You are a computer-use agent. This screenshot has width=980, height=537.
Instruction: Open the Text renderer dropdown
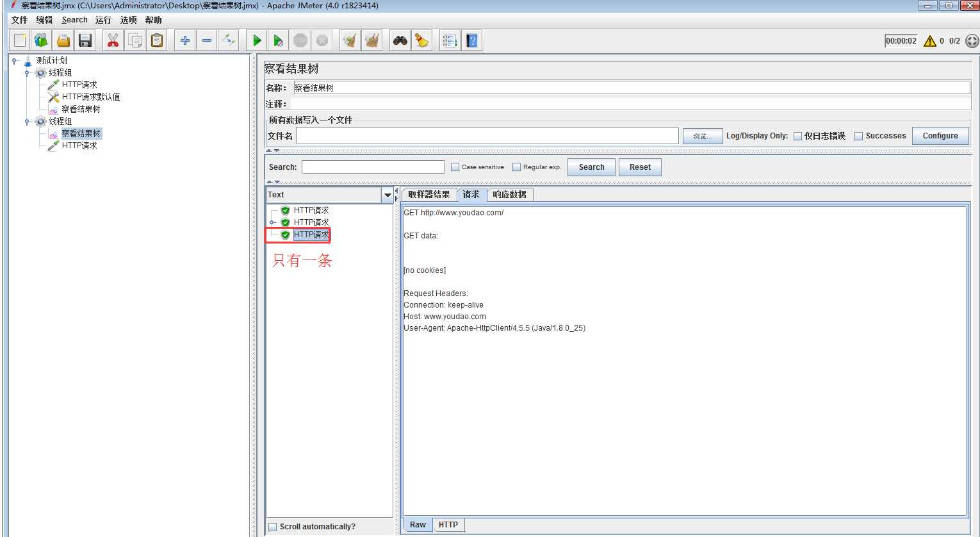(388, 195)
